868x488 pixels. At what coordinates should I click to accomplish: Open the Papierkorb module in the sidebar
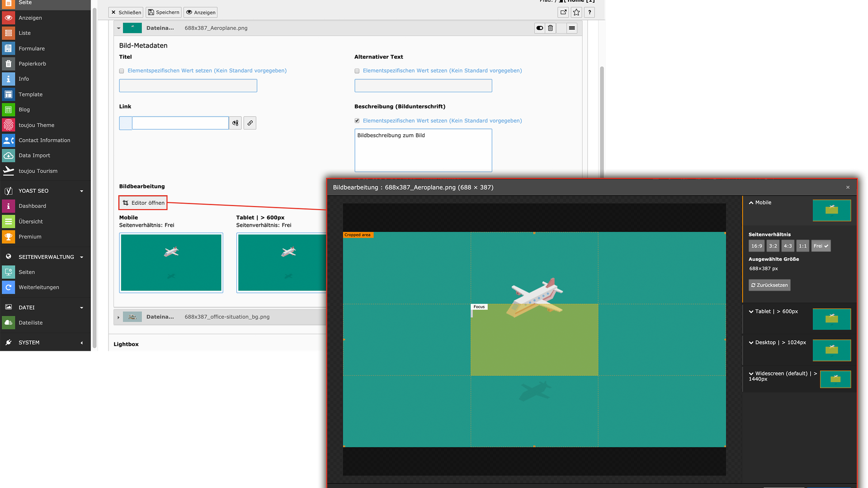[32, 64]
